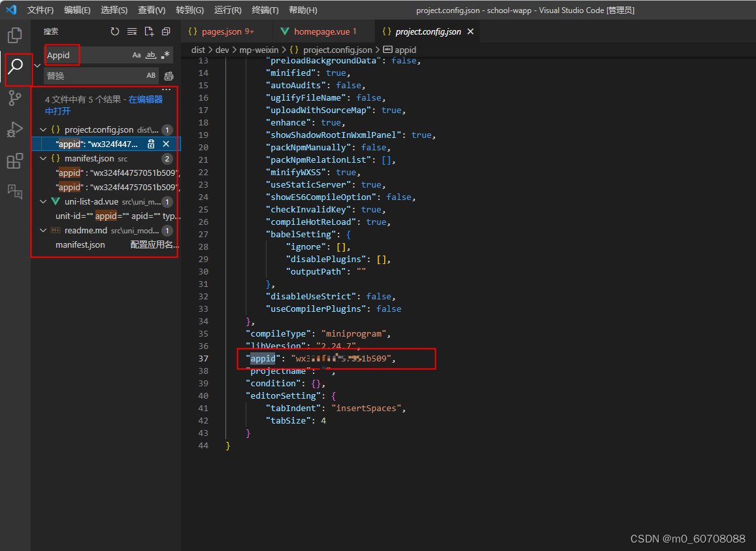Image resolution: width=756 pixels, height=551 pixels.
Task: Open the translation extension icon in activity bar
Action: (15, 192)
